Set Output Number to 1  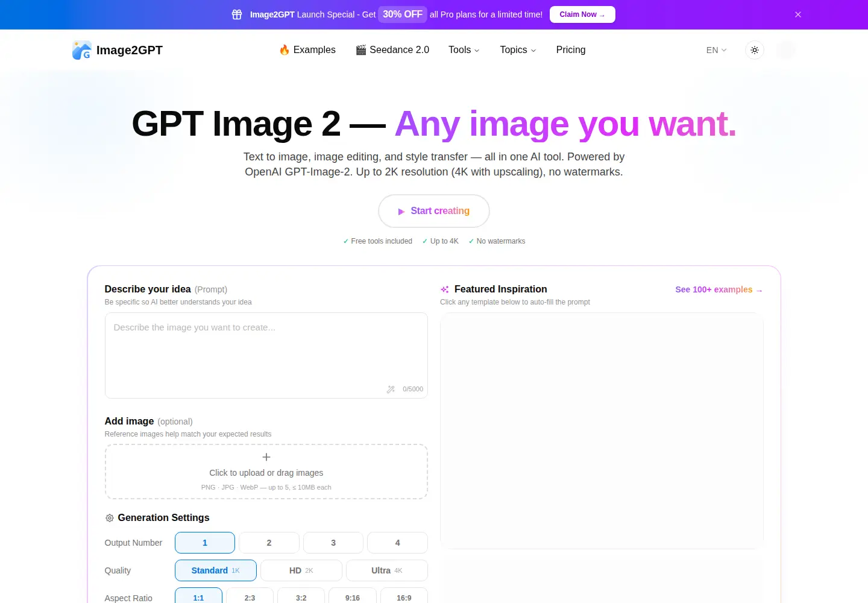pyautogui.click(x=205, y=543)
